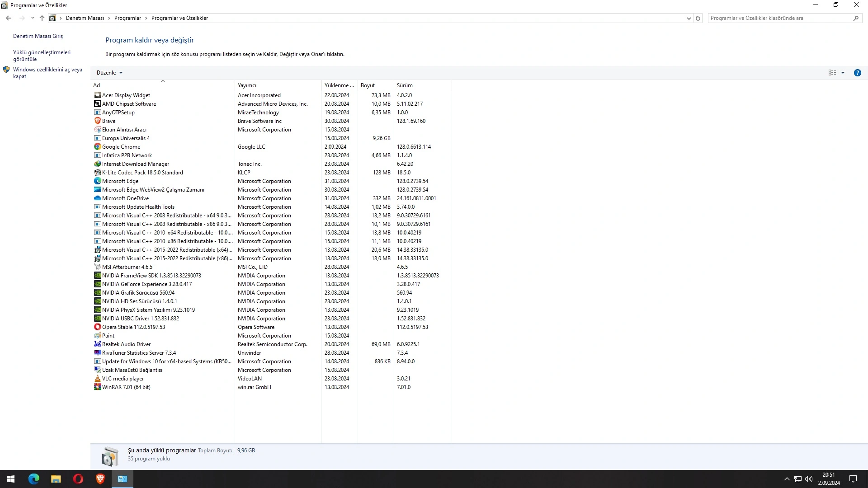Select Update for Windows 10 entry
868x488 pixels.
(271, 361)
